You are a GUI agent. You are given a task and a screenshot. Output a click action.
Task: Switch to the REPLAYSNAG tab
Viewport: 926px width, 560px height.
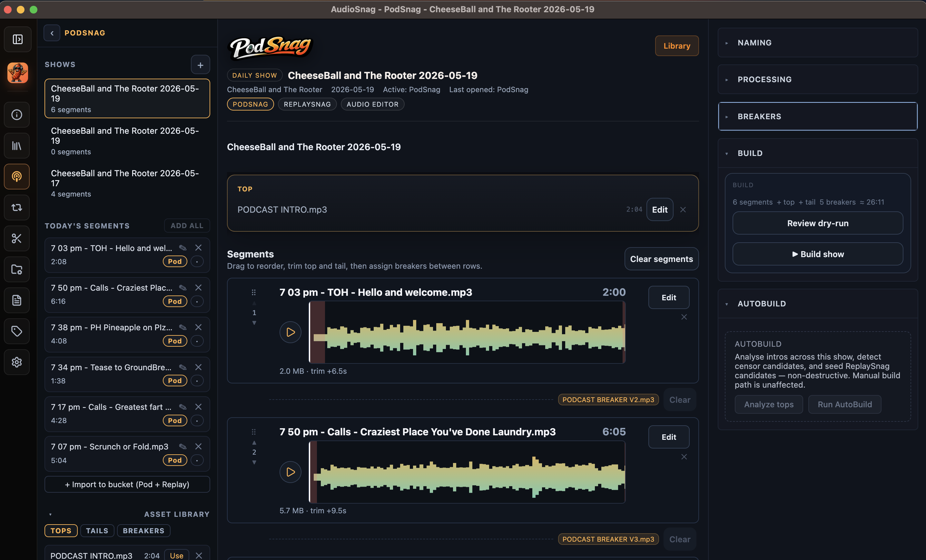[307, 104]
